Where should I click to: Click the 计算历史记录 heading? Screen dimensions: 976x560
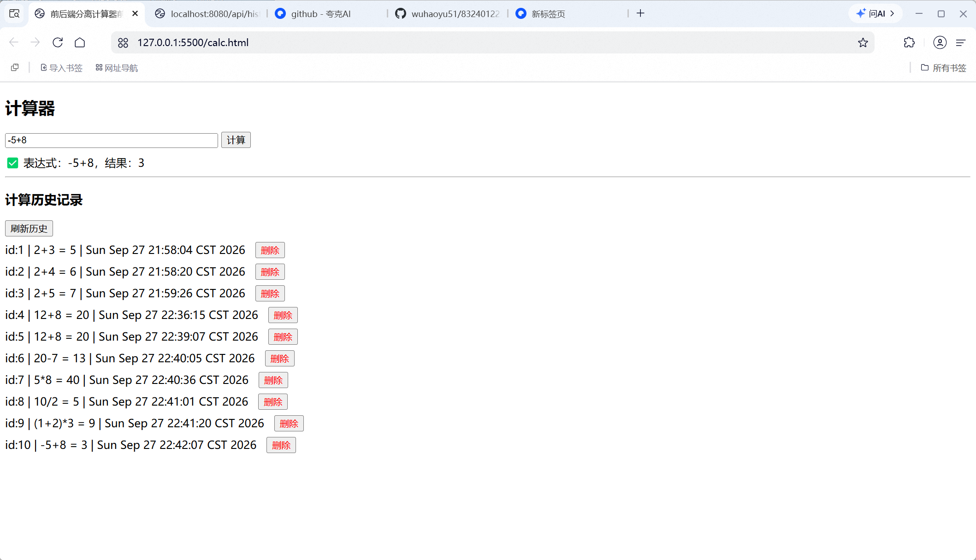click(x=44, y=200)
